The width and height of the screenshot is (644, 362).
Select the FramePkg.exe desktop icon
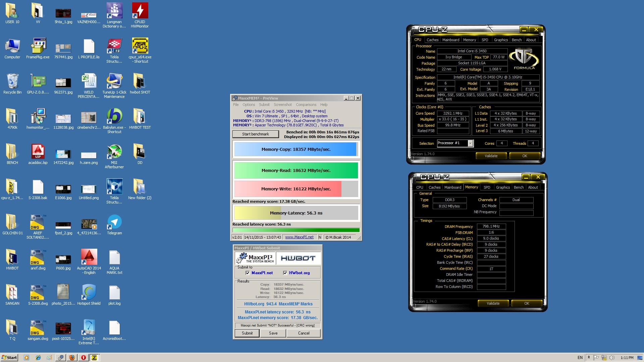pos(38,49)
